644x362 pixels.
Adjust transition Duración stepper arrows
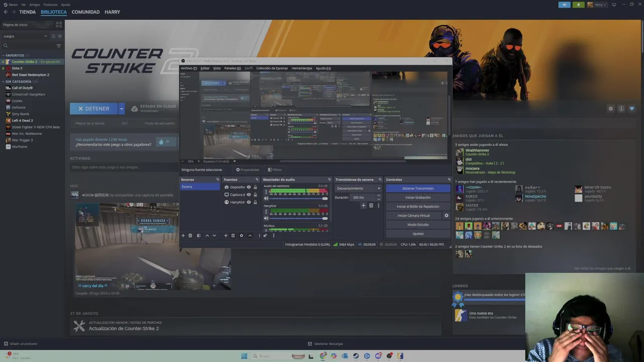click(x=379, y=197)
